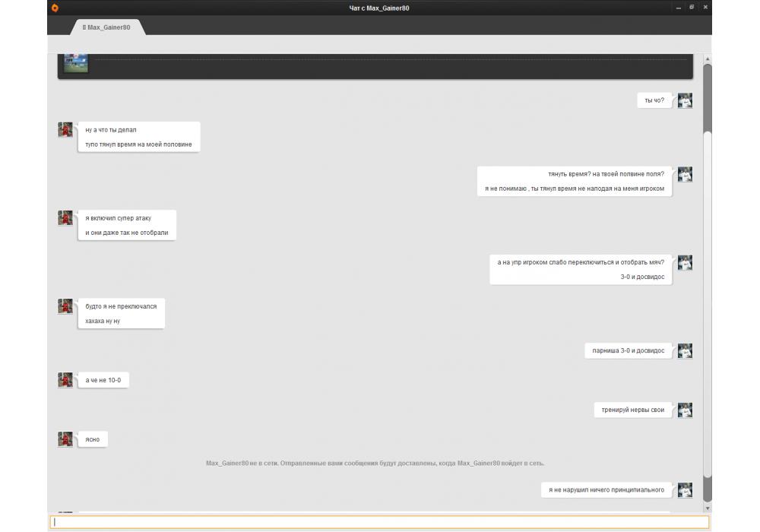760x532 pixels.
Task: Click avatar beside "тренируй нервы свои" message
Action: point(685,410)
